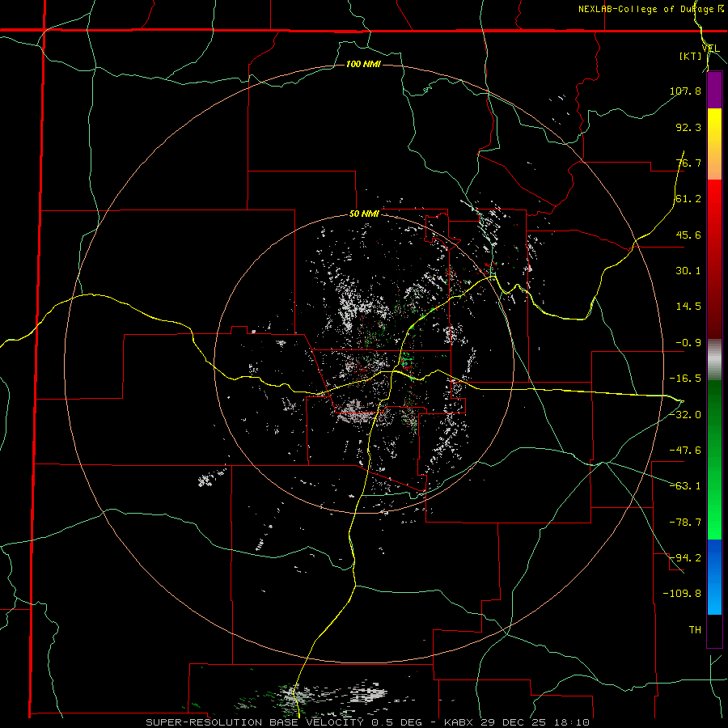This screenshot has height=728, width=728.
Task: Click the 100 NMI range ring label
Action: (363, 64)
